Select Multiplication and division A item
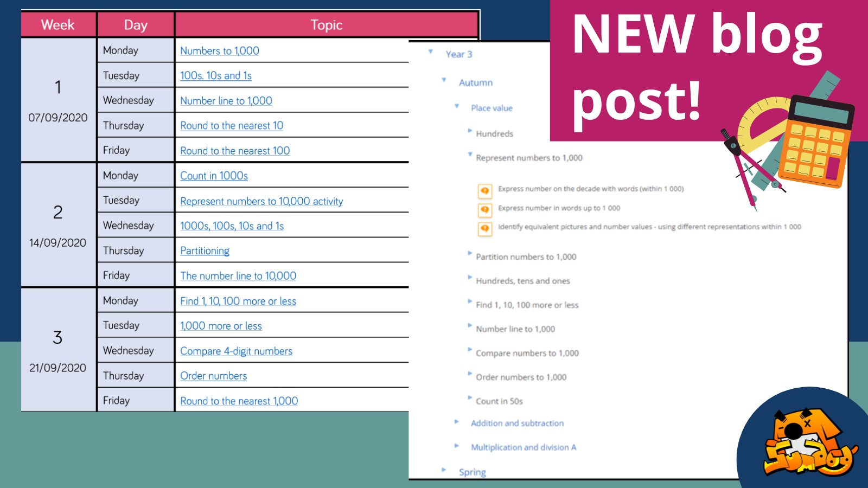Screen dimensions: 868x488 (x=524, y=447)
